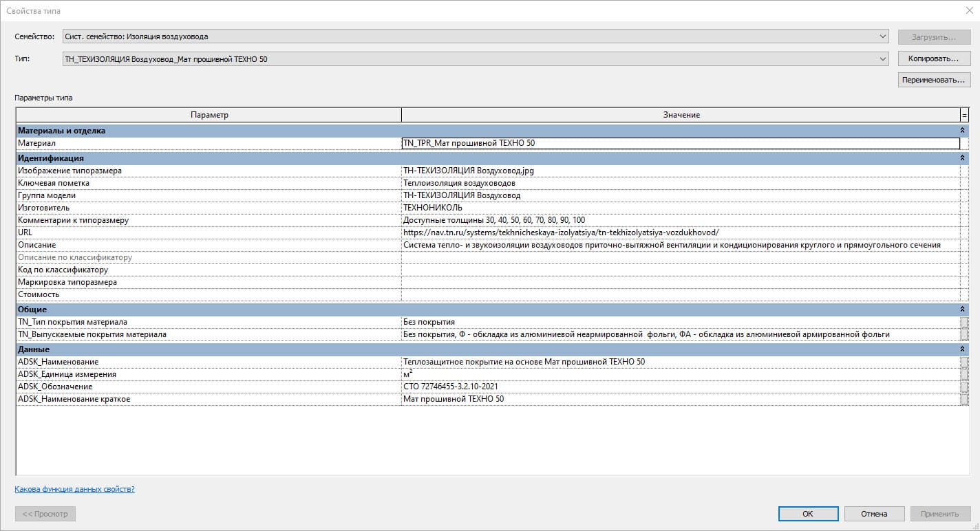The image size is (980, 531).
Task: Collapse the Общие section chevron
Action: 963,310
